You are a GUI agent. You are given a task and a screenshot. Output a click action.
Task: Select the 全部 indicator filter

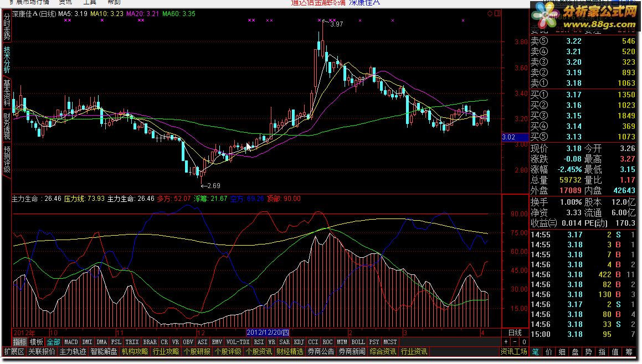coord(53,342)
